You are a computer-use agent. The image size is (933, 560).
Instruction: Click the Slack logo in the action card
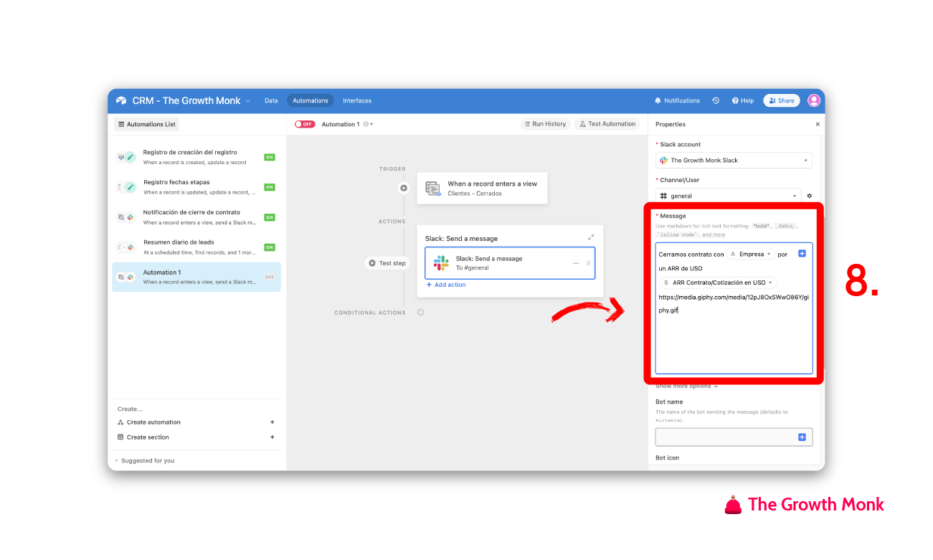tap(441, 263)
